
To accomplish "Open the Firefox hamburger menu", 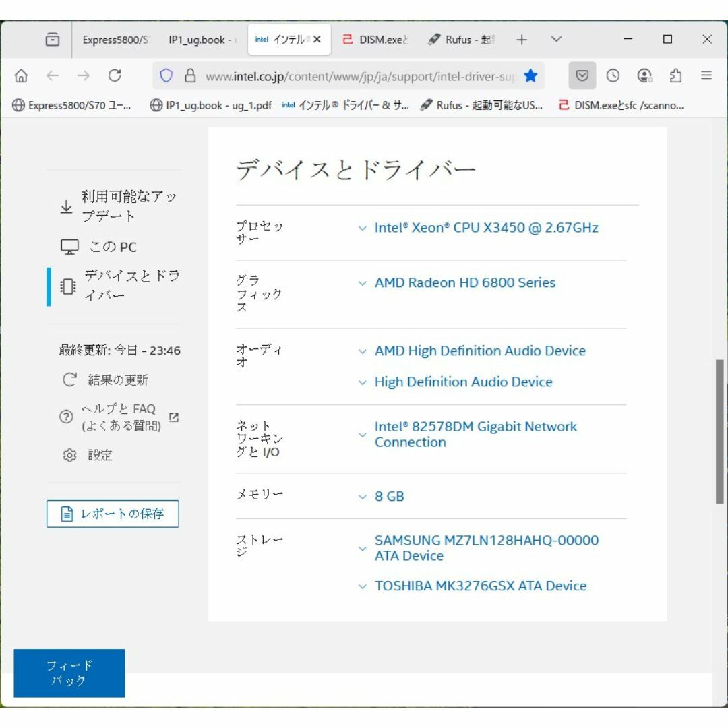I will tap(706, 75).
